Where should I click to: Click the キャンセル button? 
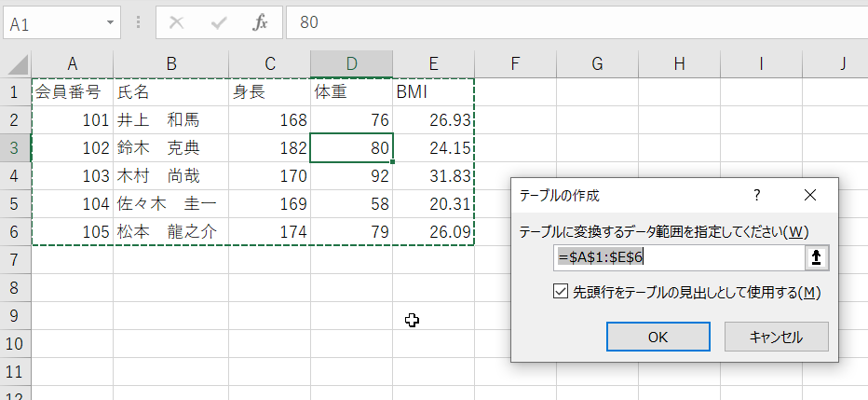pos(776,337)
